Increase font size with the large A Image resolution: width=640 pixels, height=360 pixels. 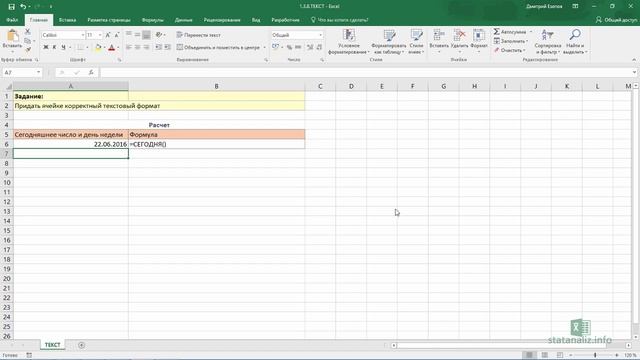point(108,35)
